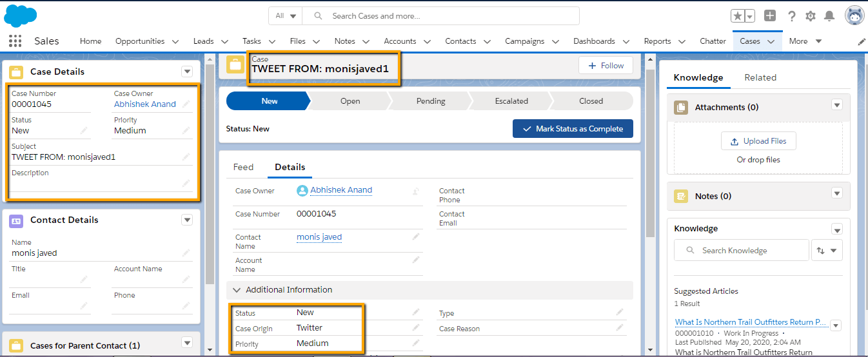Open the Case Details panel dropdown
Image resolution: width=868 pixels, height=357 pixels.
[187, 72]
